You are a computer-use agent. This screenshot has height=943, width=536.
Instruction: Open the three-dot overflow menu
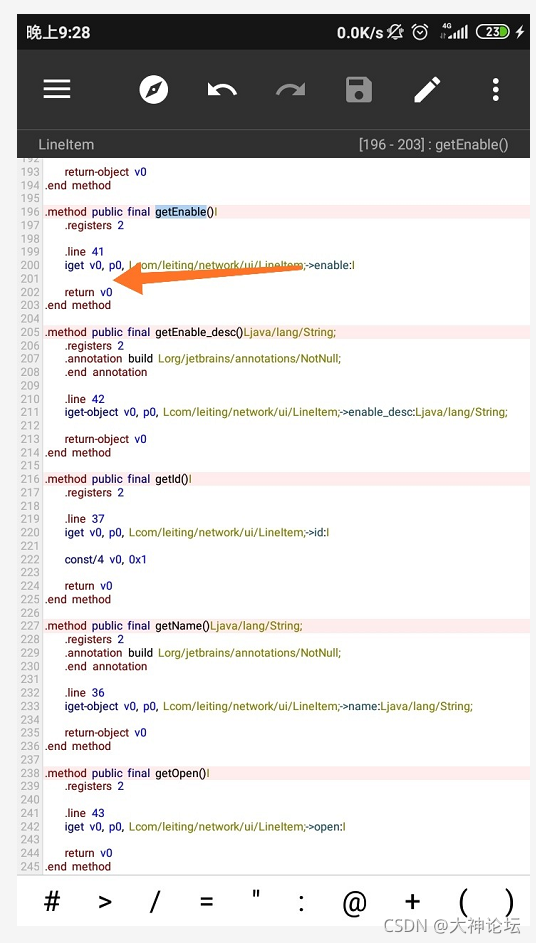pyautogui.click(x=496, y=90)
